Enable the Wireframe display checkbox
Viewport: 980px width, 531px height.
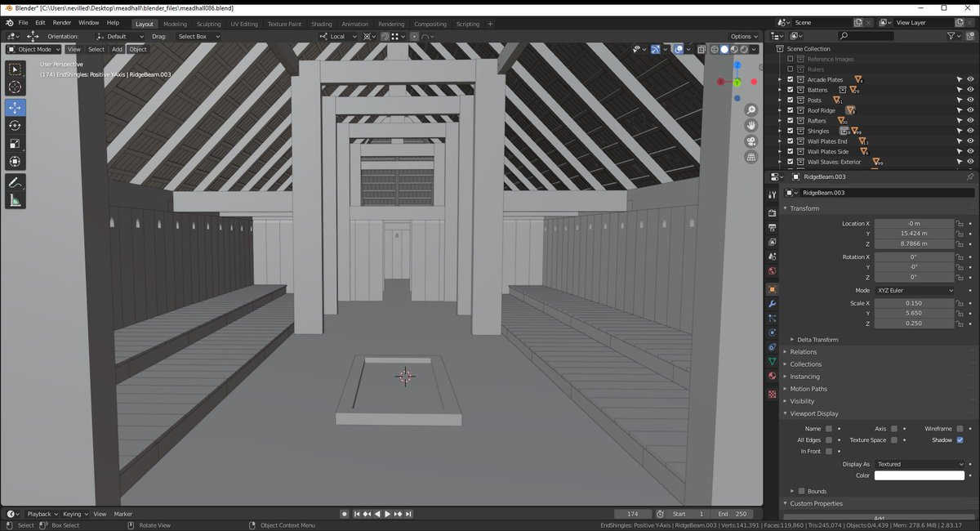[x=960, y=428]
